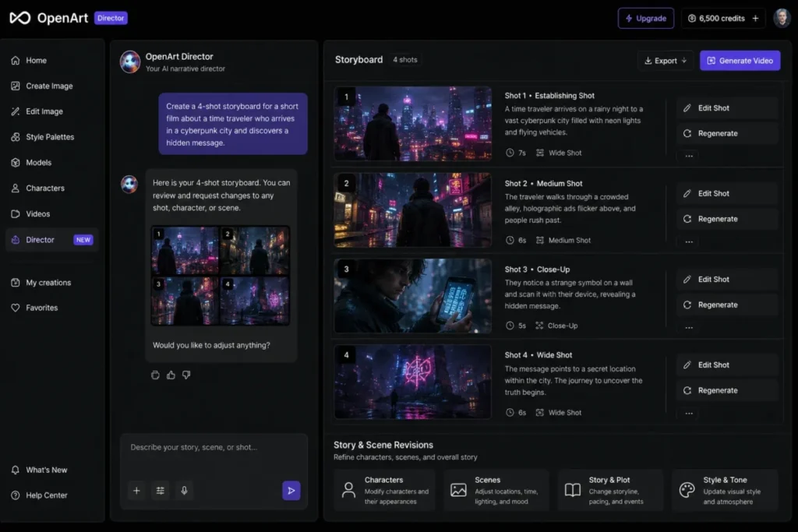Click the Director badge beside logo
798x532 pixels.
[x=111, y=18]
